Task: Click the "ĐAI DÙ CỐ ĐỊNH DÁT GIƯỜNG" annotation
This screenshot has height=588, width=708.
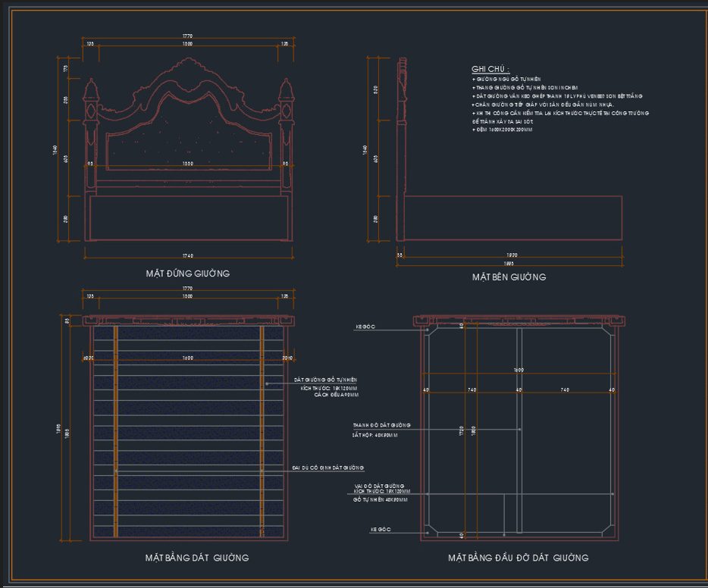Action: (327, 468)
